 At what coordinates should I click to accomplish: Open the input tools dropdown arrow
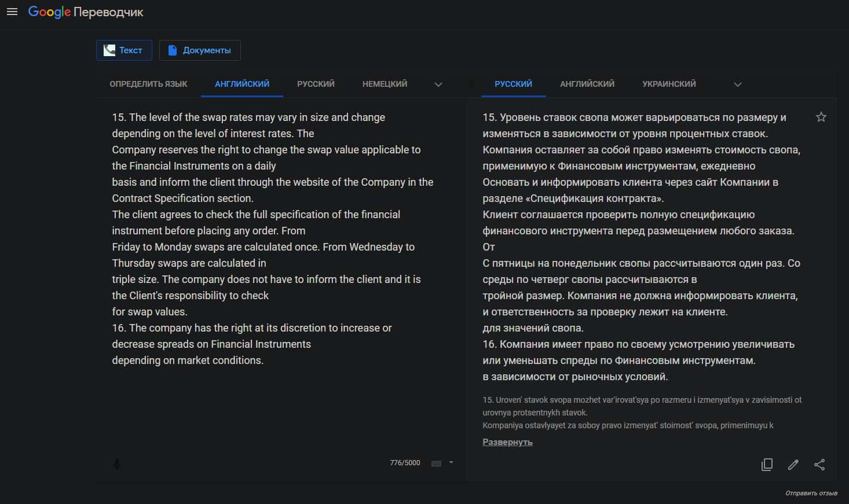point(451,463)
